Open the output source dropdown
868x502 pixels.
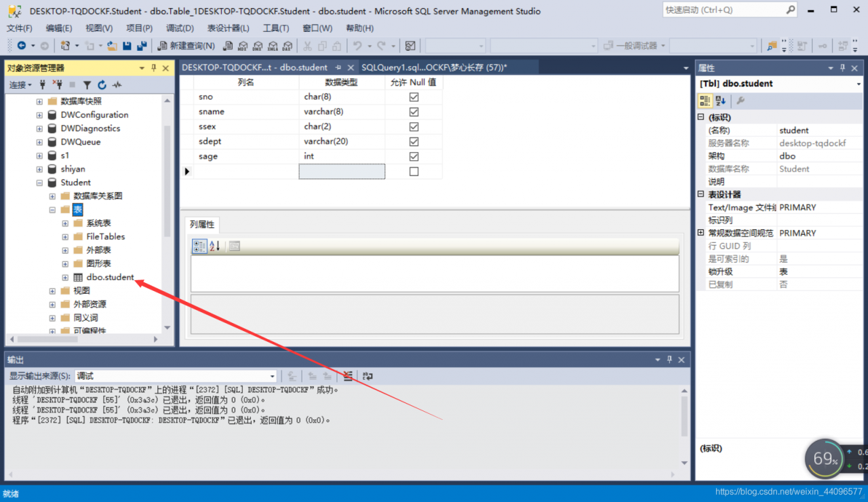(x=273, y=376)
